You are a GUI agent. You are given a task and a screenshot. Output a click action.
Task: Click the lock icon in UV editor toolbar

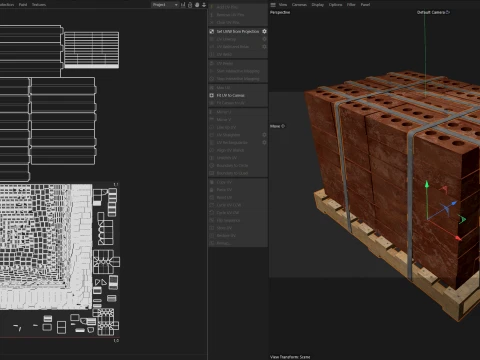(x=190, y=5)
